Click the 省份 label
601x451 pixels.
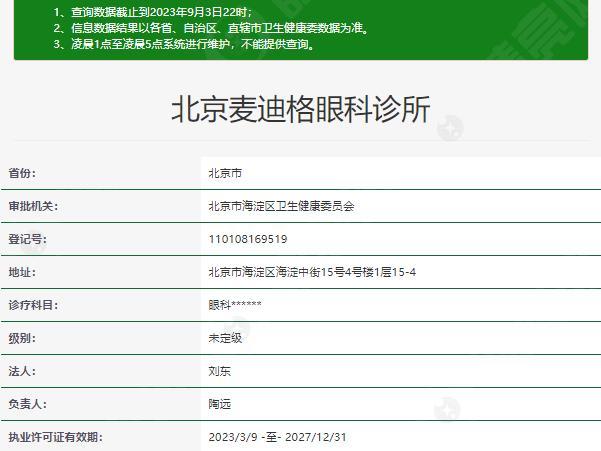click(22, 173)
